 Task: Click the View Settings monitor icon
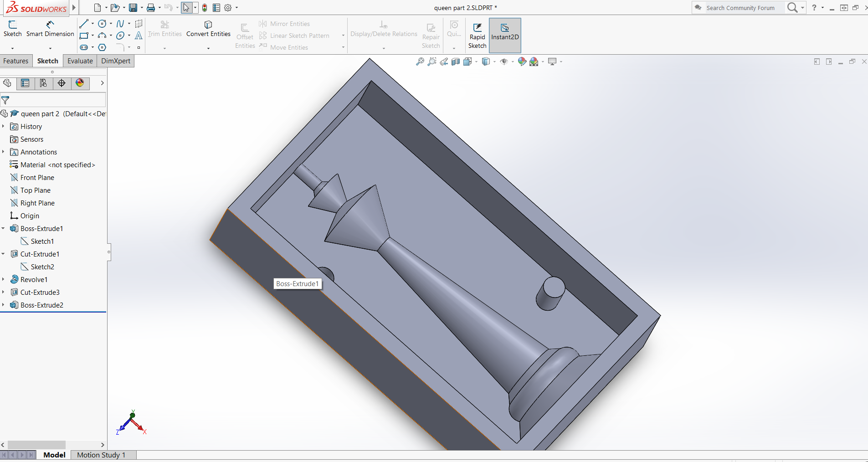[552, 62]
